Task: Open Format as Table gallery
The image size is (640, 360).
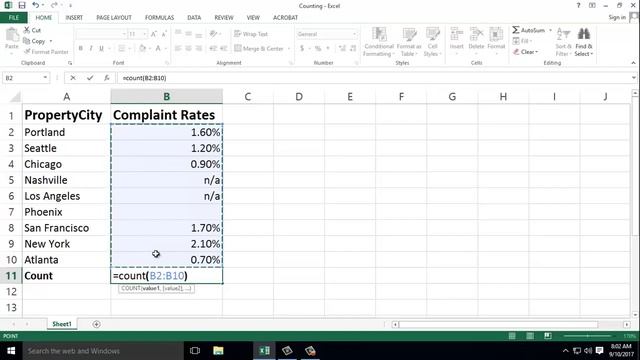Action: 409,42
